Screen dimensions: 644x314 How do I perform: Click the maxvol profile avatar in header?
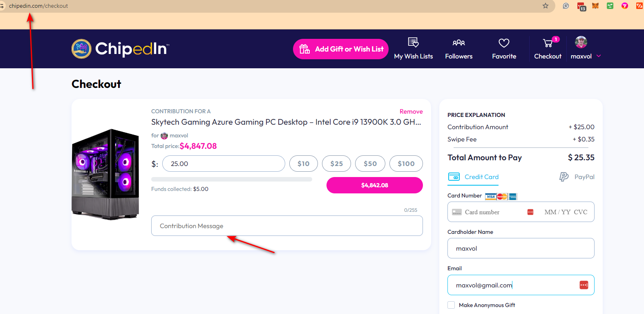tap(581, 42)
